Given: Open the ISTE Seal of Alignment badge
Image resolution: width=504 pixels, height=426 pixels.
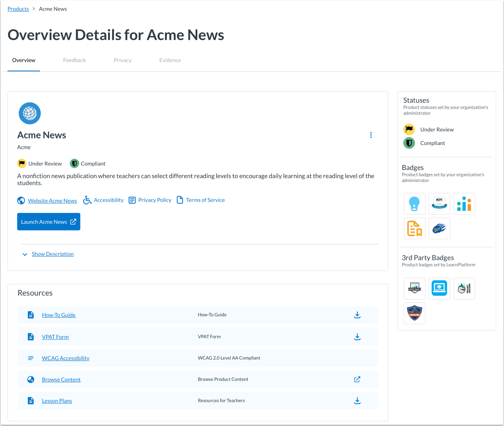Looking at the screenshot, I should coord(439,204).
